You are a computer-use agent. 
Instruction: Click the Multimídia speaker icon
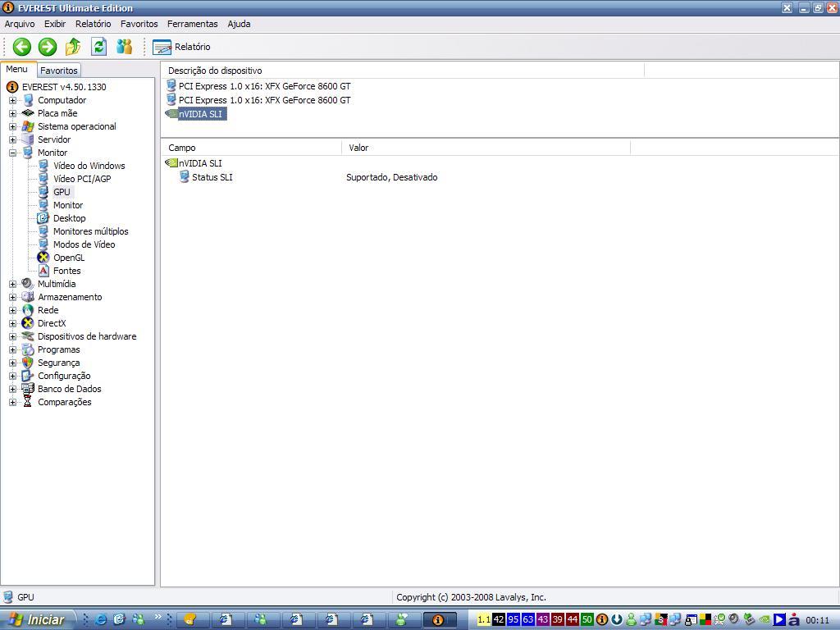pyautogui.click(x=28, y=284)
